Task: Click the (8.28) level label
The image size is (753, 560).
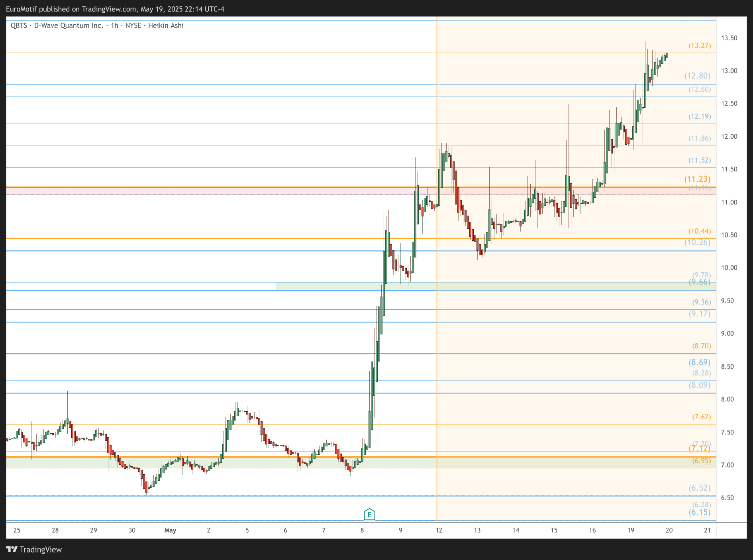Action: click(701, 373)
